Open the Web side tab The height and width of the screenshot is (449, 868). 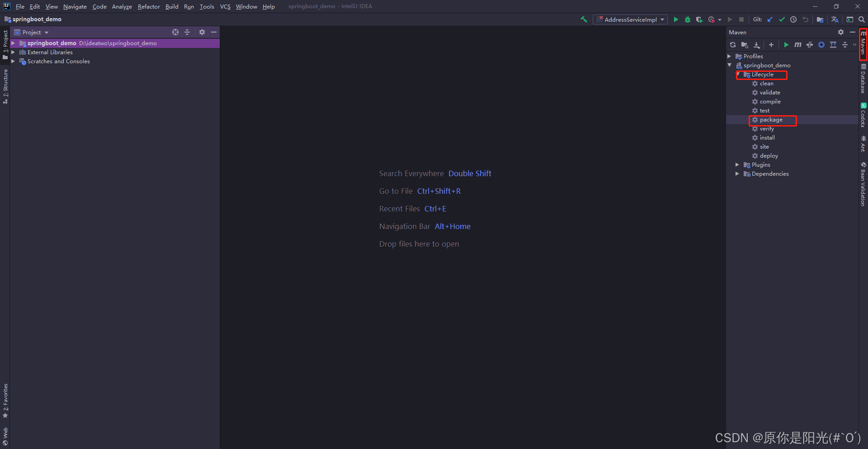(5, 436)
